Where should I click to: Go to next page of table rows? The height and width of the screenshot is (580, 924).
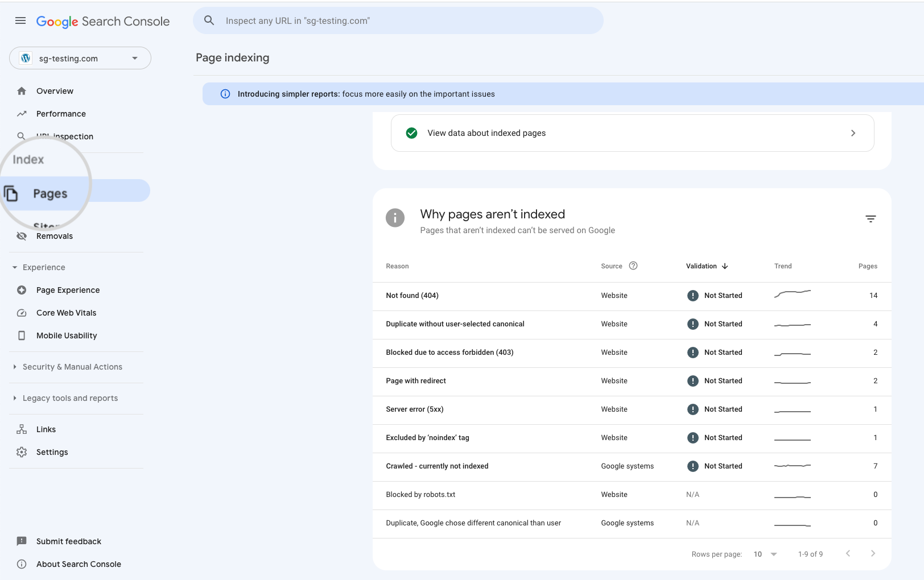[x=873, y=553]
